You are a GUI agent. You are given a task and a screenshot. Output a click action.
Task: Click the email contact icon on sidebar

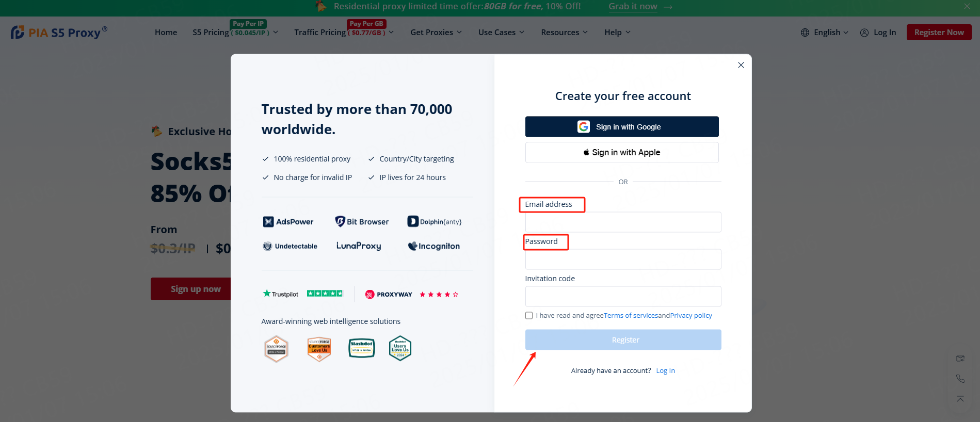pyautogui.click(x=960, y=359)
